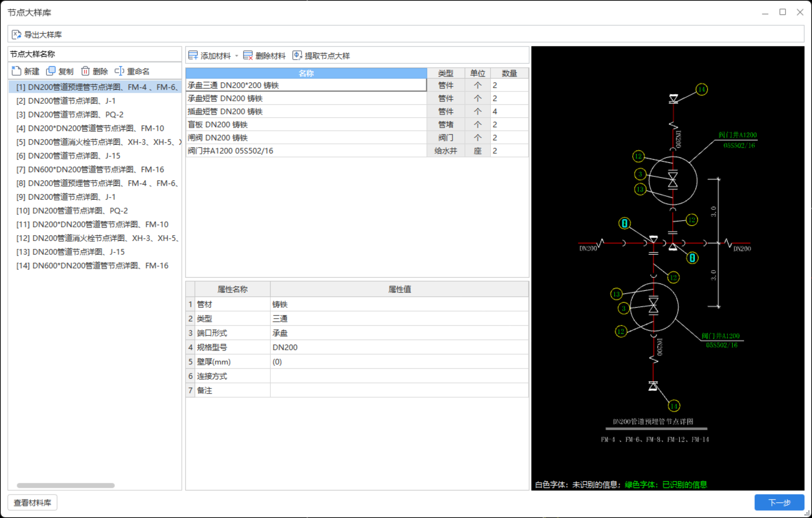
Task: Click the 添加材料 add material icon
Action: 193,56
